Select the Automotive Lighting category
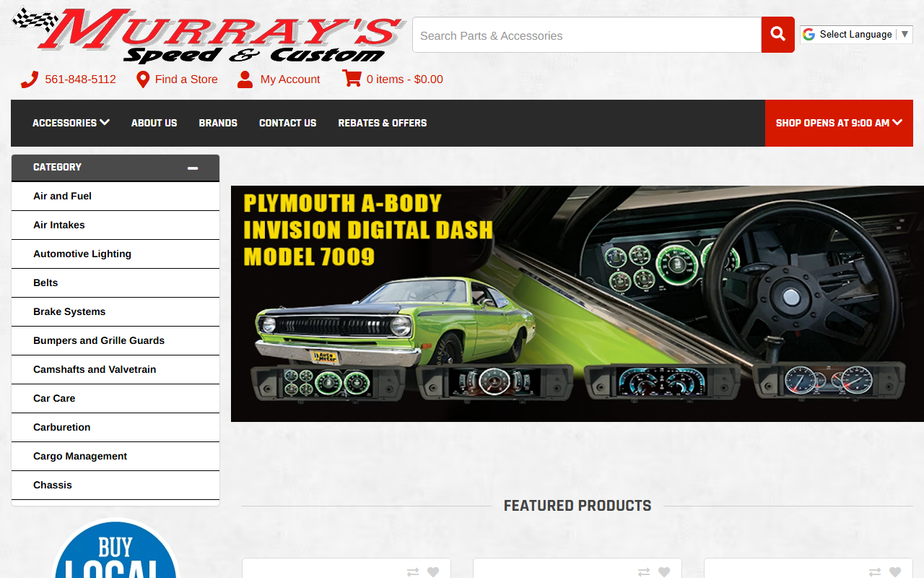Image resolution: width=924 pixels, height=578 pixels. [115, 254]
